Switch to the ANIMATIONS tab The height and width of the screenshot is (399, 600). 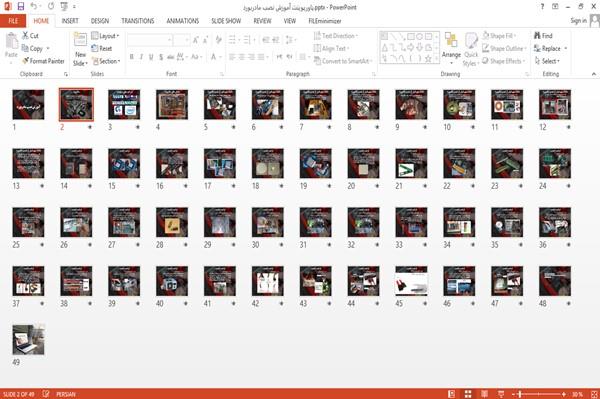[183, 21]
